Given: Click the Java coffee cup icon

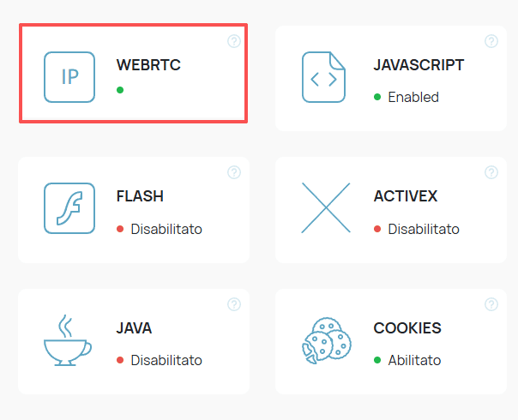Looking at the screenshot, I should click(68, 340).
